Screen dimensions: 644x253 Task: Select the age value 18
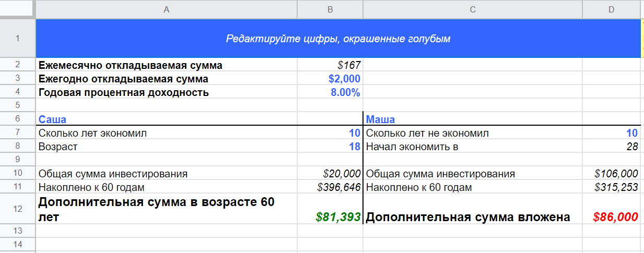[x=330, y=147]
